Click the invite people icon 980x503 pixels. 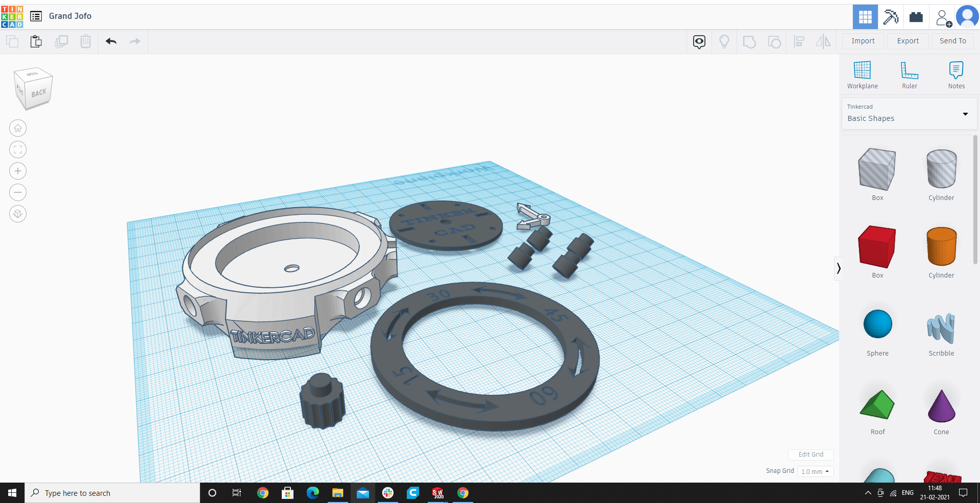(943, 18)
